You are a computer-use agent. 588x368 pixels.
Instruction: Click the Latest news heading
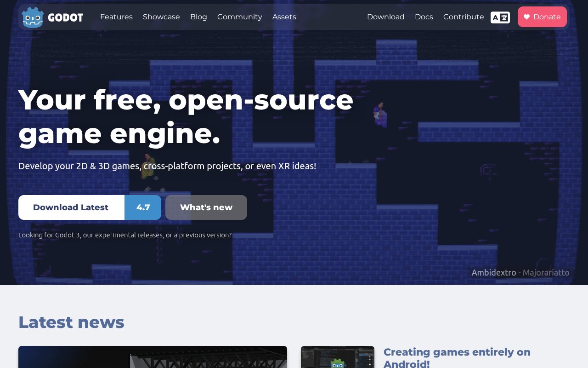pyautogui.click(x=71, y=322)
